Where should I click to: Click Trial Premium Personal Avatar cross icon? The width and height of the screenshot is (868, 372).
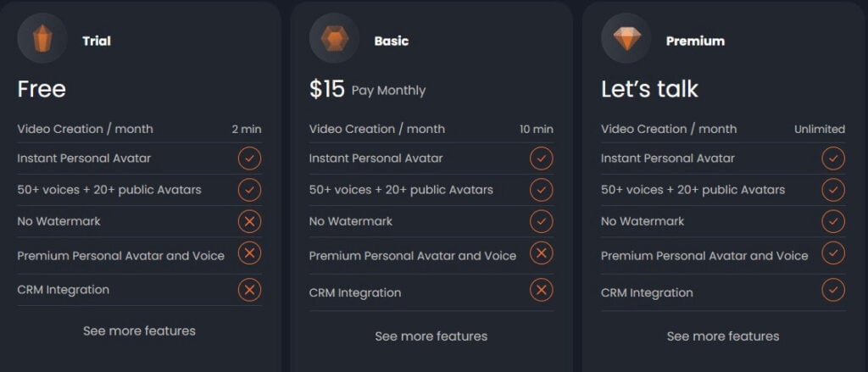(x=250, y=253)
